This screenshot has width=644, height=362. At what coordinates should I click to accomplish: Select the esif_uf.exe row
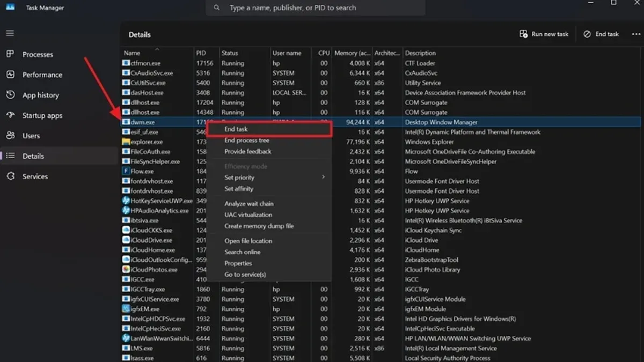pyautogui.click(x=380, y=132)
